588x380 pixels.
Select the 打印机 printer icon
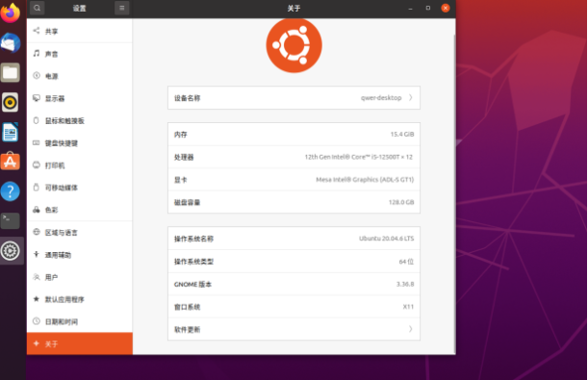pos(36,165)
